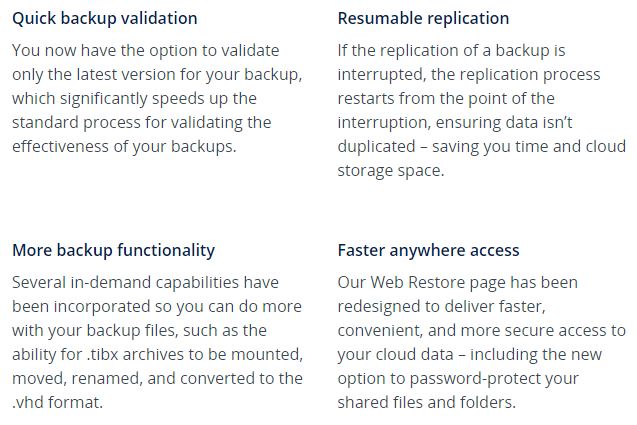Click the Web Restore page paragraph
The height and width of the screenshot is (425, 637).
(x=482, y=342)
